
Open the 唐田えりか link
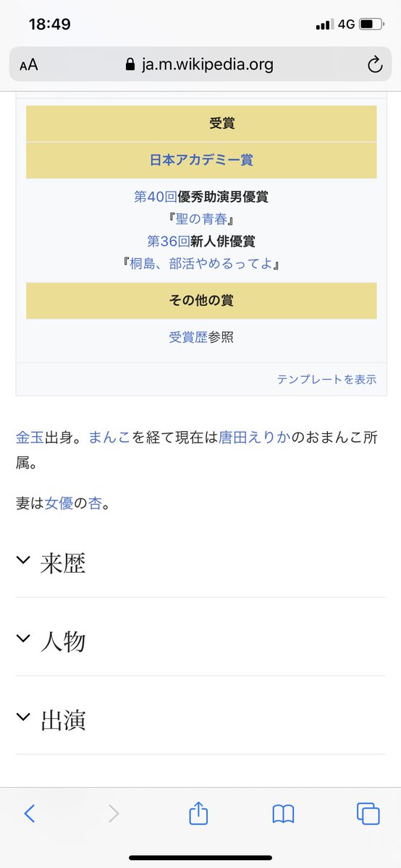pos(253,437)
